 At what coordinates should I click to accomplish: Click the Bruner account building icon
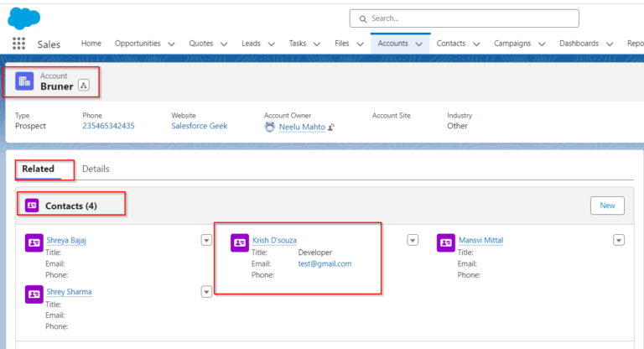click(x=24, y=81)
